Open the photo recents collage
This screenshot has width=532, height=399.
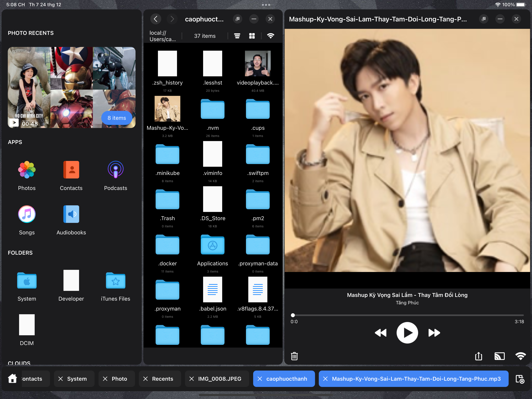(x=71, y=87)
